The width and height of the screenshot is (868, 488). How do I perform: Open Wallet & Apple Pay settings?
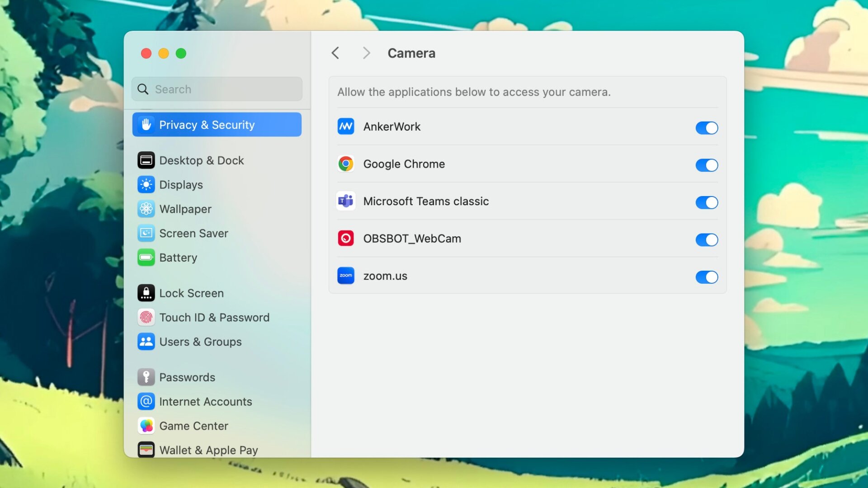(217, 450)
